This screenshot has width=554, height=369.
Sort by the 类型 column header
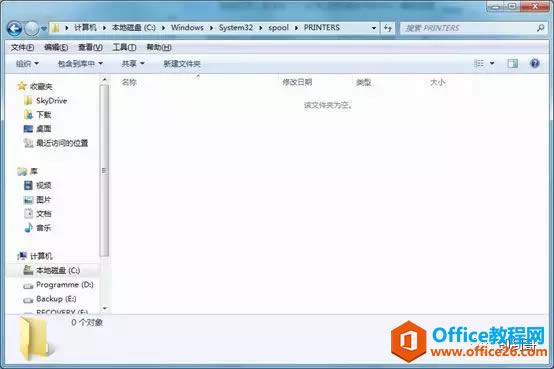click(363, 82)
